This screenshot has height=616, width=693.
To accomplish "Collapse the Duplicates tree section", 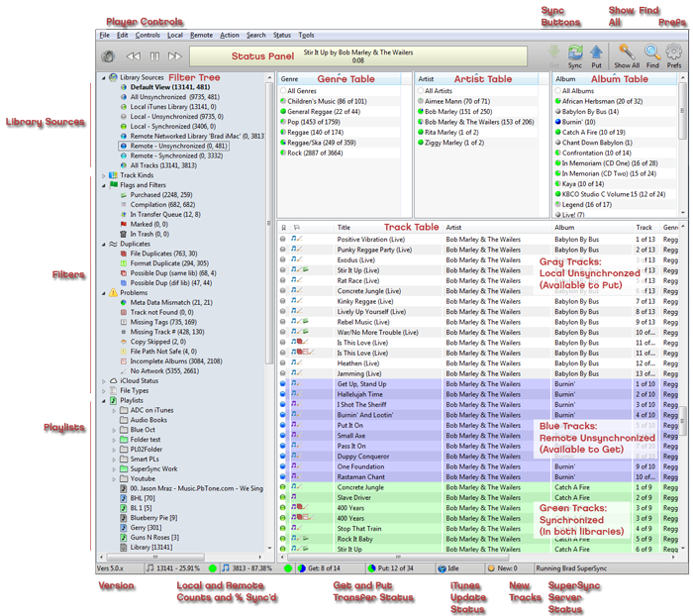I will 104,243.
